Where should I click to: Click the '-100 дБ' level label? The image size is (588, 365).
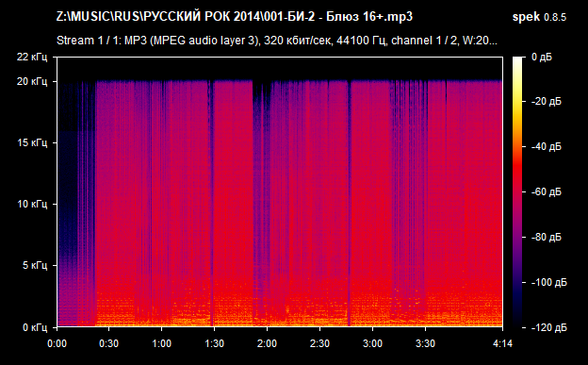549,282
